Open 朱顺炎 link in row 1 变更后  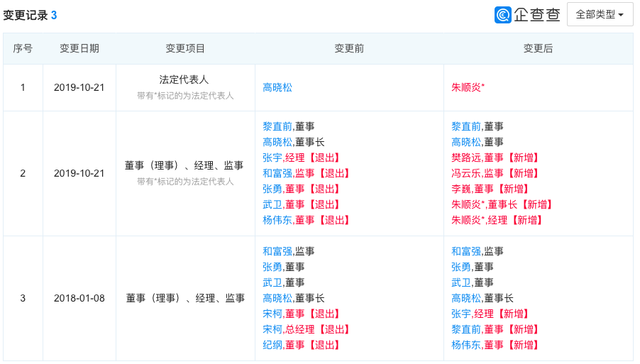pos(468,87)
